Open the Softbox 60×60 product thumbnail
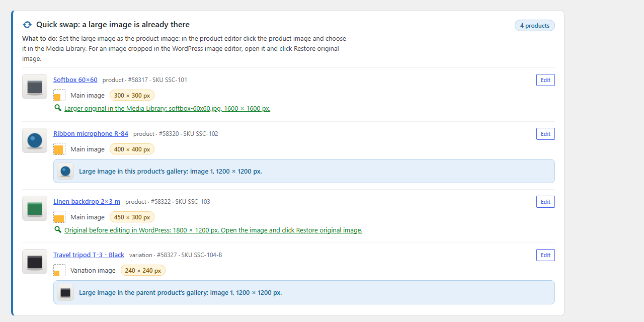 [35, 87]
